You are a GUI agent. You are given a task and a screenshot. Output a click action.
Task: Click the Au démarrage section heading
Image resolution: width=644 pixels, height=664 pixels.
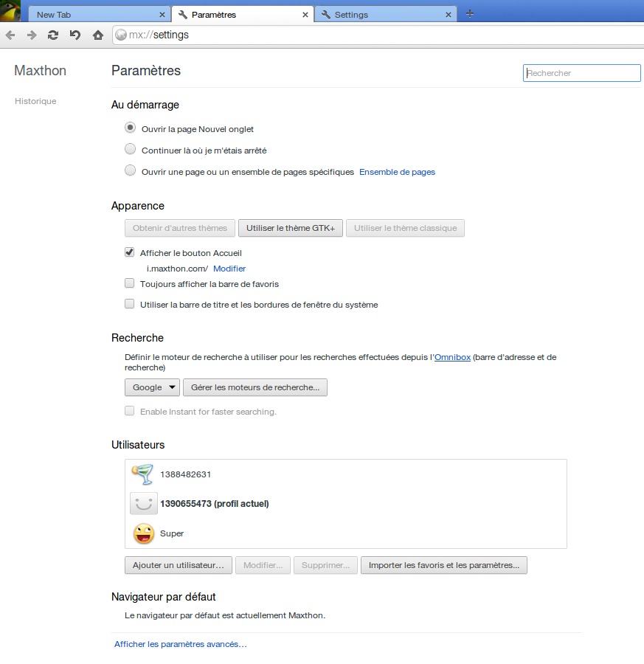(145, 105)
